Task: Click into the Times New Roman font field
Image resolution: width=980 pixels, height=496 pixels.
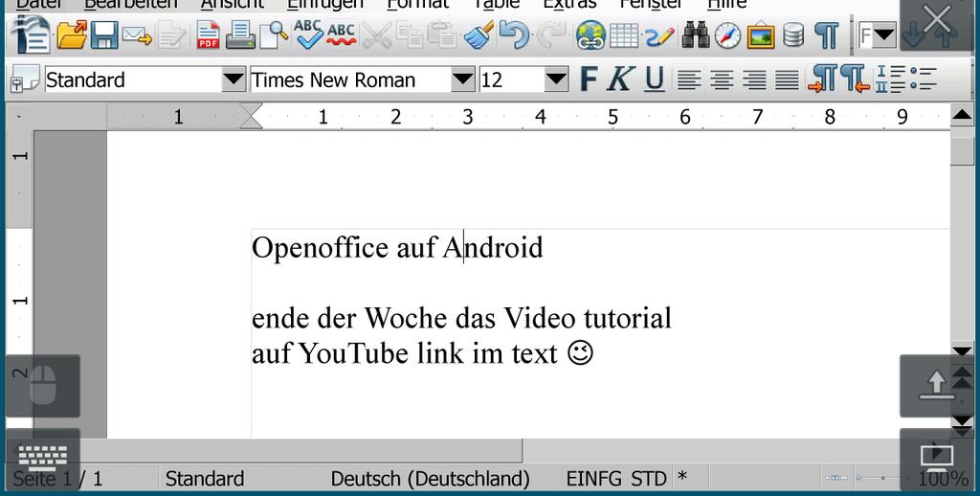Action: pyautogui.click(x=350, y=79)
